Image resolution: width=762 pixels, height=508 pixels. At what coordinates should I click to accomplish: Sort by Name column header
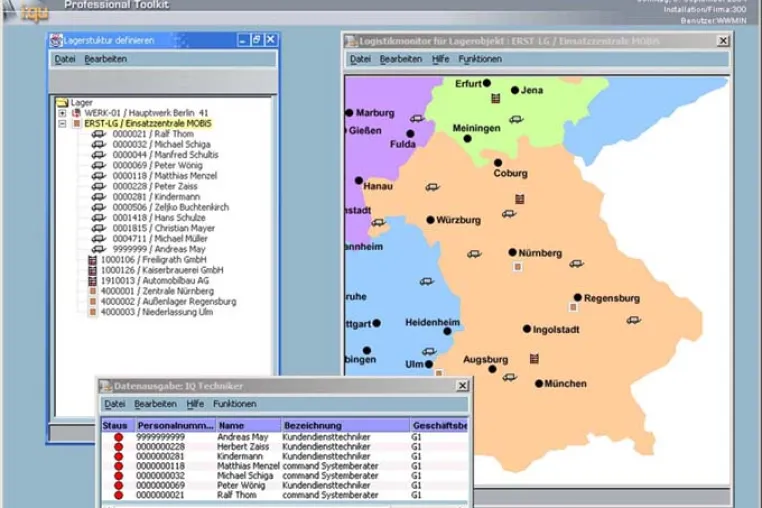(x=248, y=425)
